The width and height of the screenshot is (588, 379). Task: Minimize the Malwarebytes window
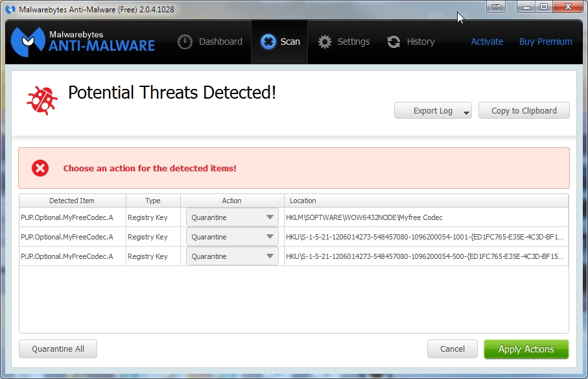pyautogui.click(x=526, y=6)
